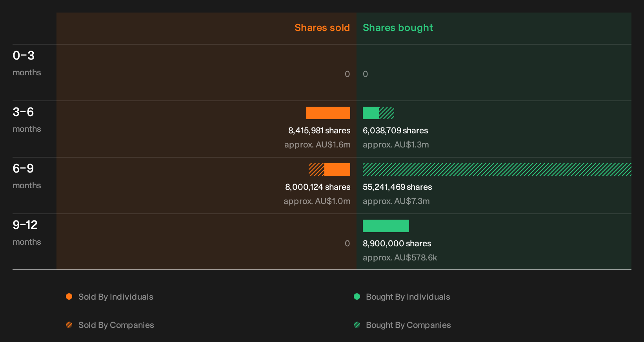Click the zero sold value for 0-3 months
Viewport: 644px width, 342px height.
tap(347, 74)
